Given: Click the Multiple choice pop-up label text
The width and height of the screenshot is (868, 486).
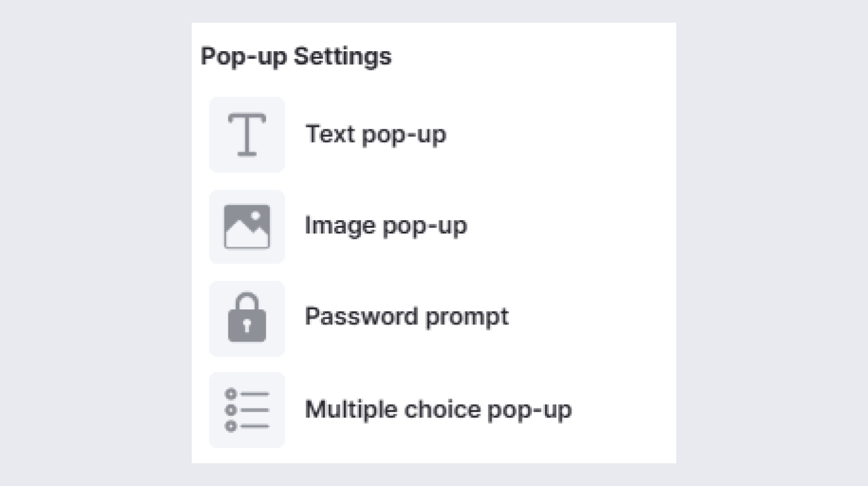Looking at the screenshot, I should coord(438,409).
